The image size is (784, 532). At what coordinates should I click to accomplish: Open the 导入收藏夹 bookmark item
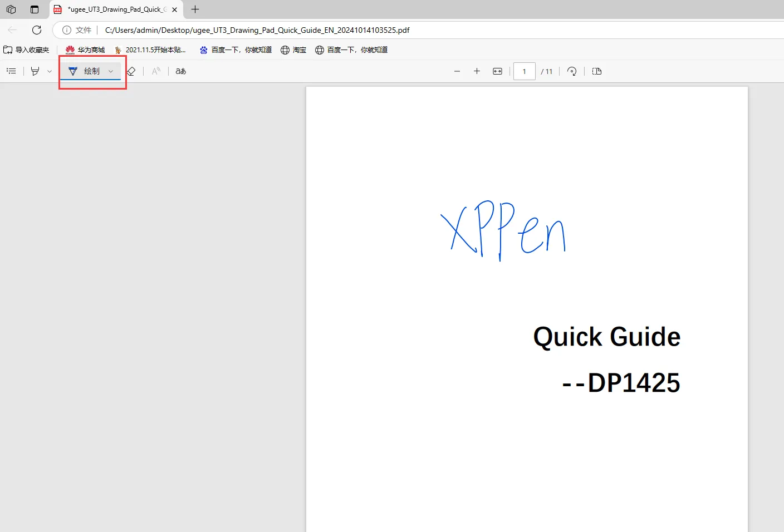click(x=26, y=50)
